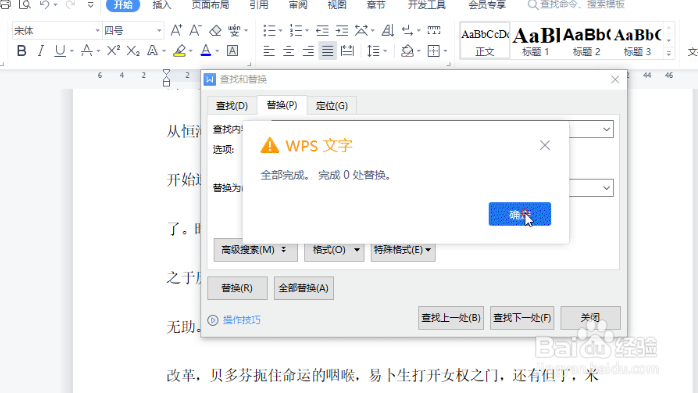Apply superscript formatting
Viewport: 698px width, 393px height.
click(113, 51)
